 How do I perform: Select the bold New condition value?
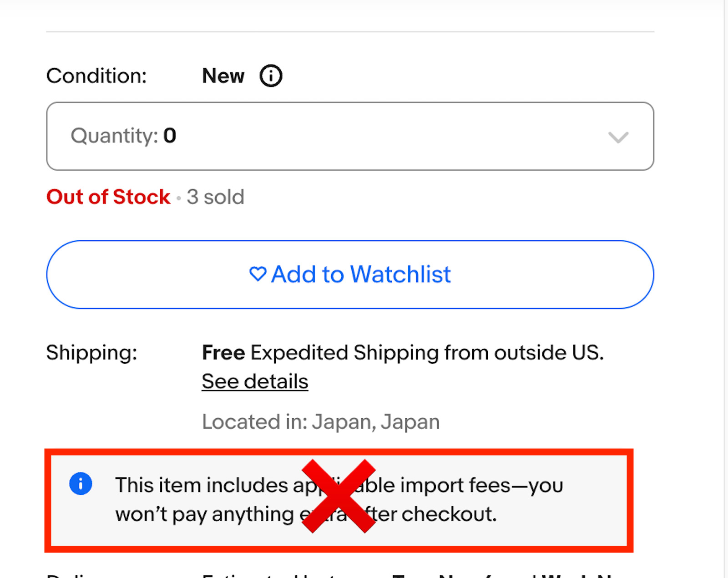click(223, 76)
